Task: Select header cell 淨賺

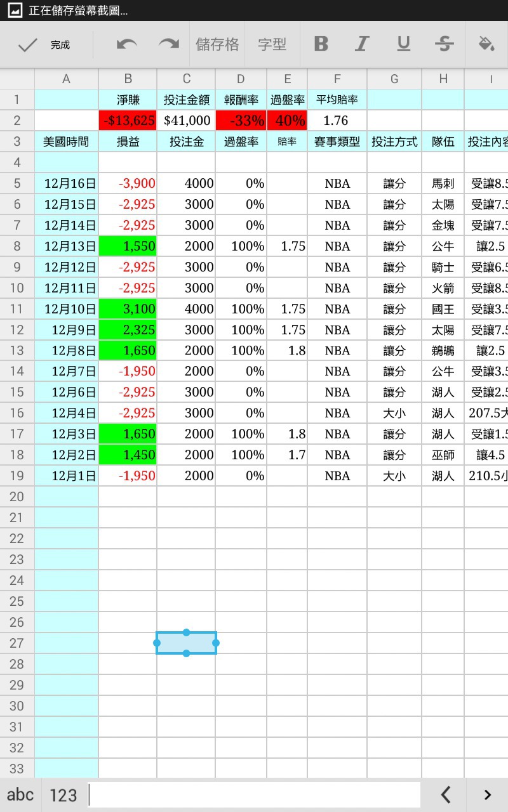Action: click(x=128, y=100)
